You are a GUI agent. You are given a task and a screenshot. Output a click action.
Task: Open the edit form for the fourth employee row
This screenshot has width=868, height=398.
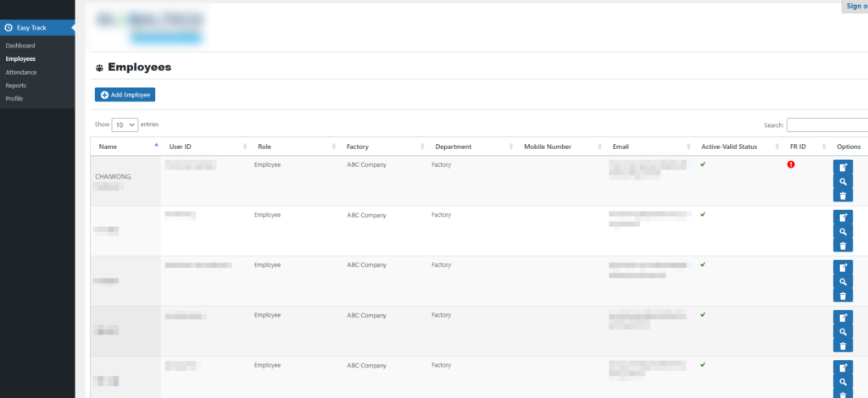click(x=843, y=318)
